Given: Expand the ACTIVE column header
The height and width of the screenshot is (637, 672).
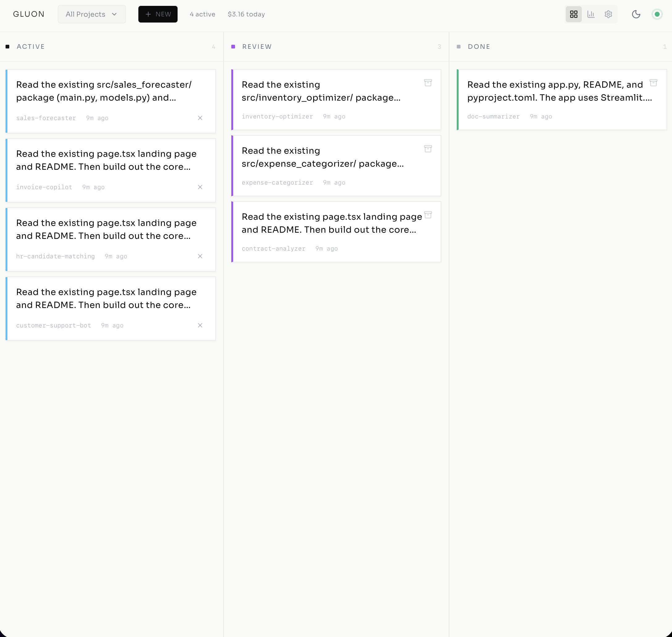Looking at the screenshot, I should 31,47.
